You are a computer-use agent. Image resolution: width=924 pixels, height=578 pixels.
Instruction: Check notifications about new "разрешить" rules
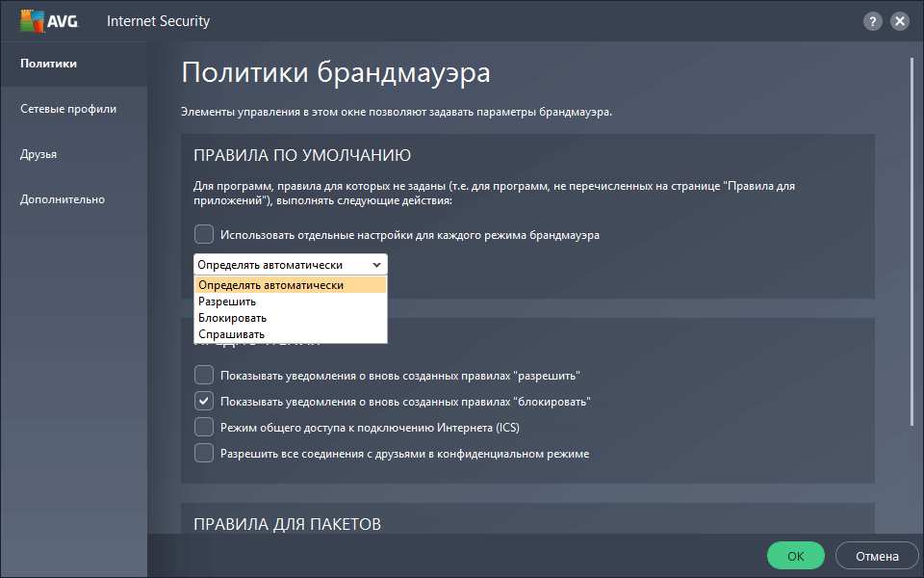coord(204,375)
